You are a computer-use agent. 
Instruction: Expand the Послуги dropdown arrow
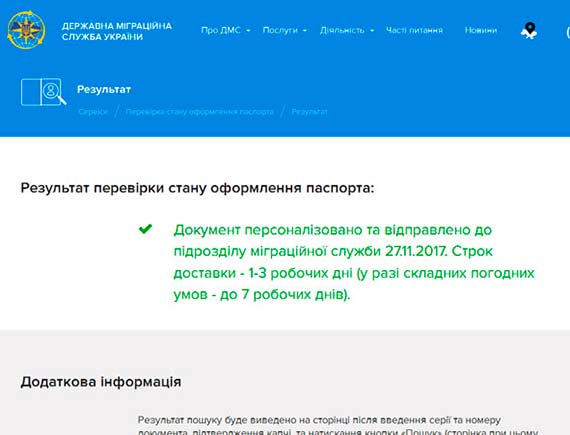[x=305, y=31]
